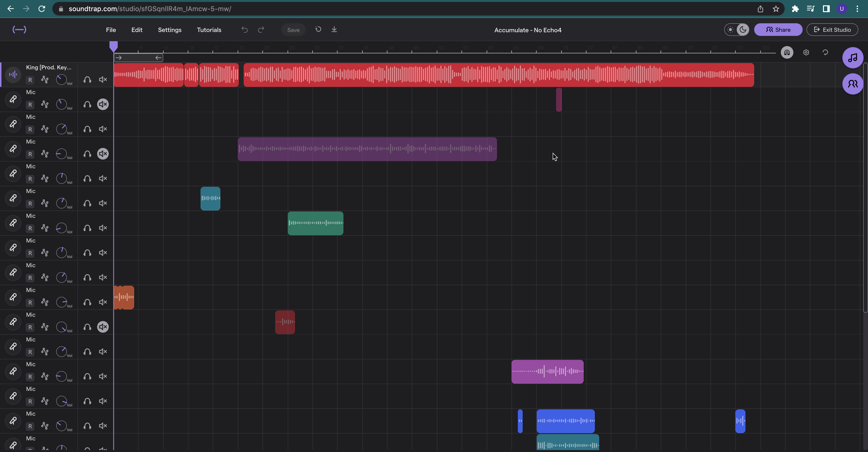Open the Tutorials menu

tap(209, 30)
